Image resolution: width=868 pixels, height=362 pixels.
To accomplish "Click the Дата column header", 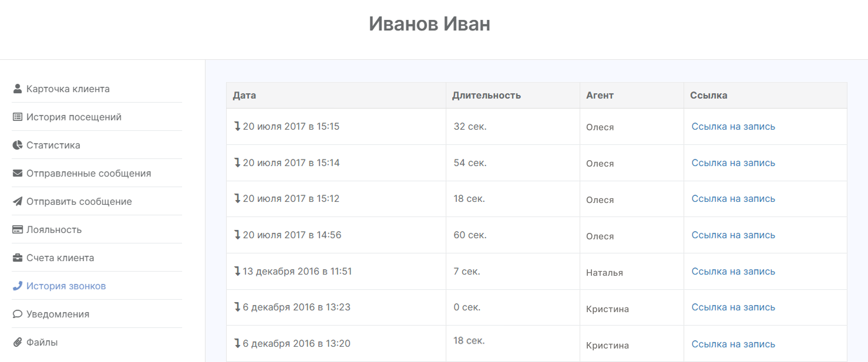I will (244, 96).
